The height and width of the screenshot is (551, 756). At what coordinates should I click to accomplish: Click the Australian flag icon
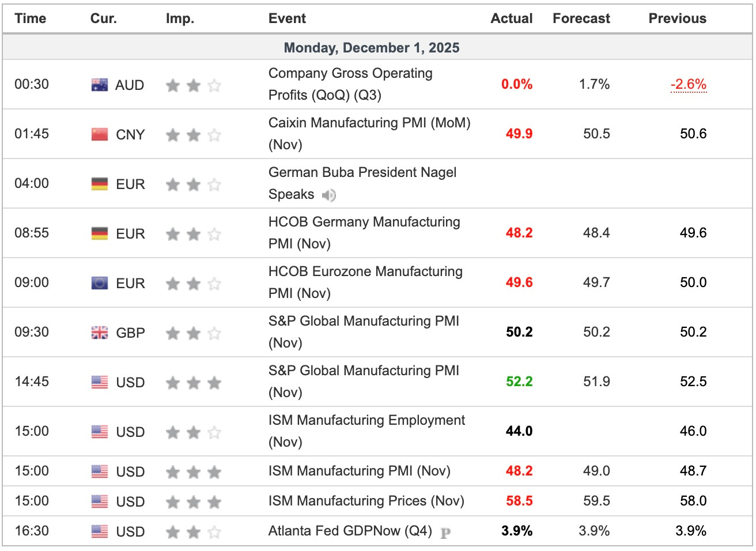coord(100,85)
